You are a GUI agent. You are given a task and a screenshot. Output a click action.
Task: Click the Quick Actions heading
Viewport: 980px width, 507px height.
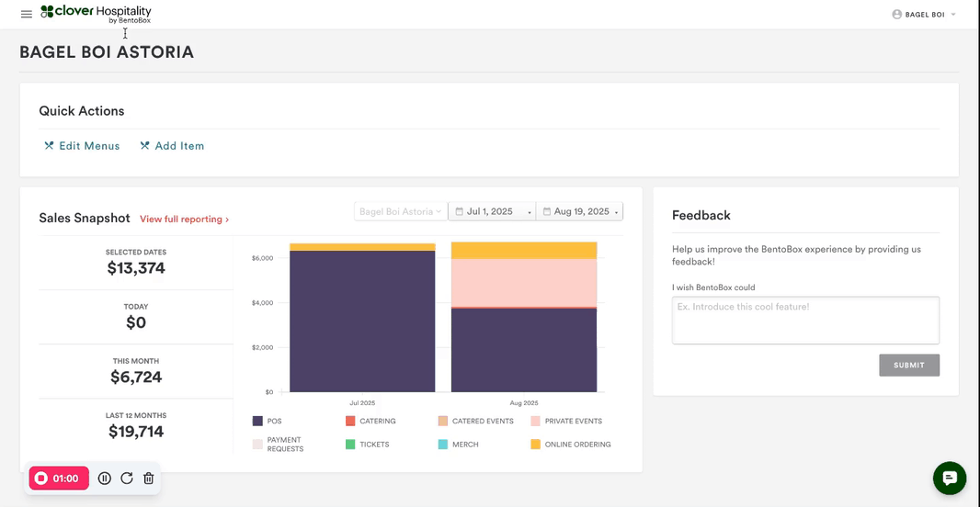(82, 111)
